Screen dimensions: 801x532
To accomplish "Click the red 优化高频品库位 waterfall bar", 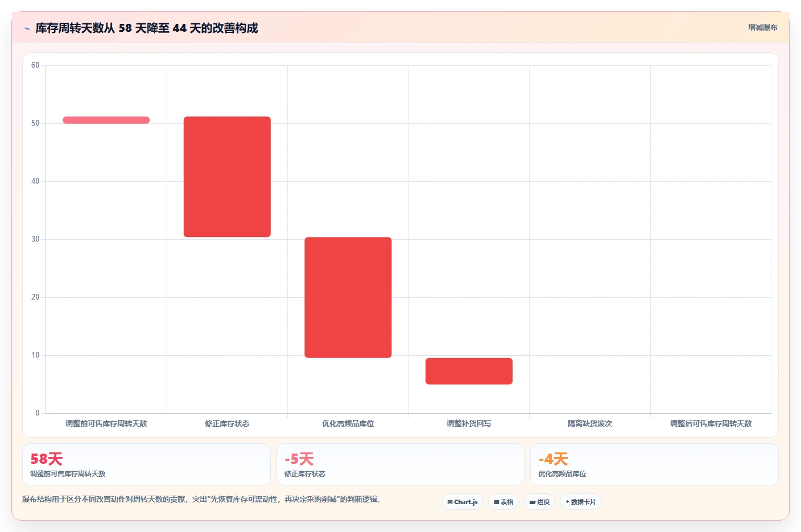I will click(348, 297).
